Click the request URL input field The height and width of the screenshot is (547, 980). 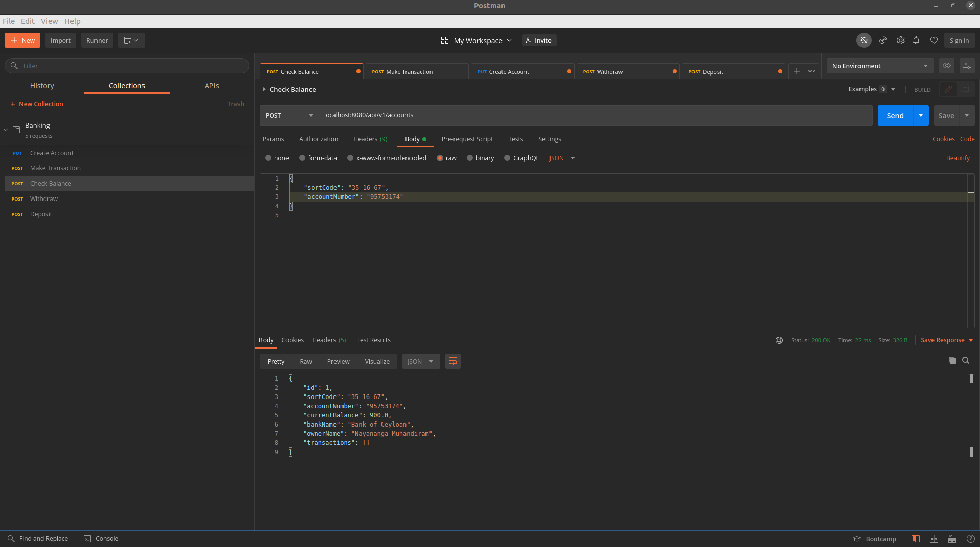click(x=595, y=115)
